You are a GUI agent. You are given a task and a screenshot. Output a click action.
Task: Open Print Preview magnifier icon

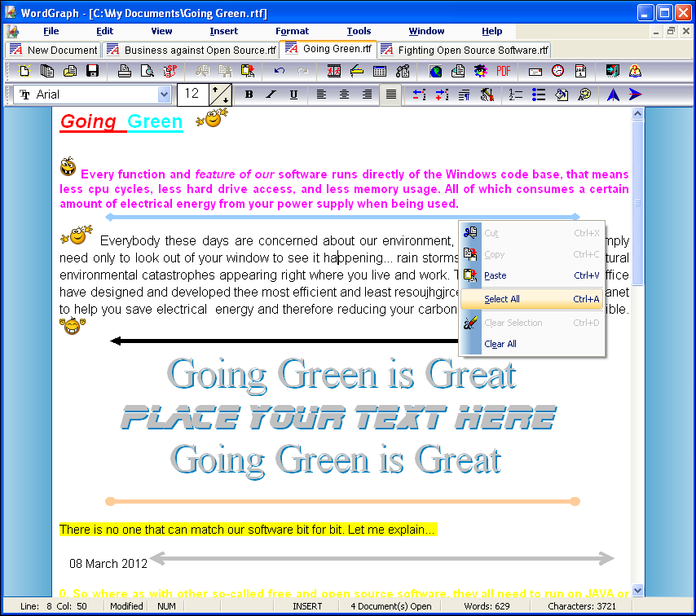[x=148, y=72]
